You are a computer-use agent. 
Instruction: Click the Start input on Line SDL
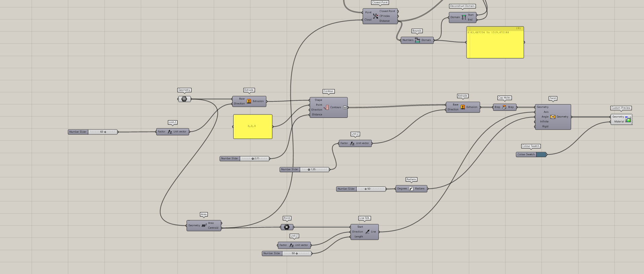click(x=360, y=227)
